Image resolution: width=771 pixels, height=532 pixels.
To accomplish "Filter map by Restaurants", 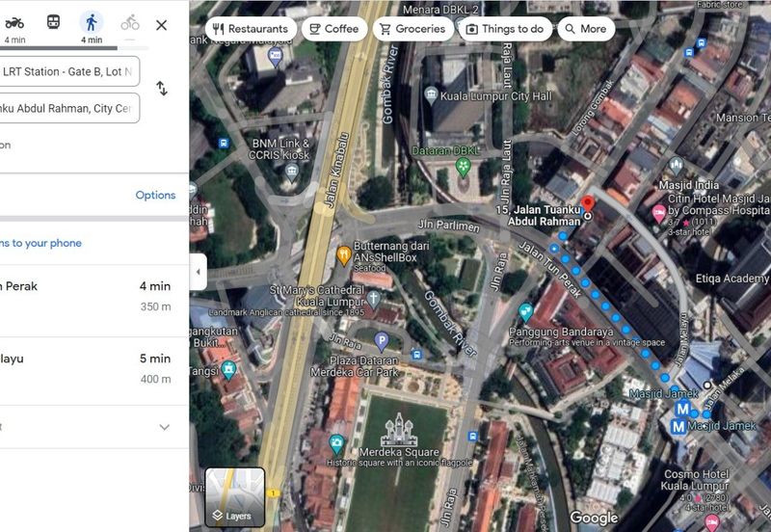I will [x=250, y=29].
